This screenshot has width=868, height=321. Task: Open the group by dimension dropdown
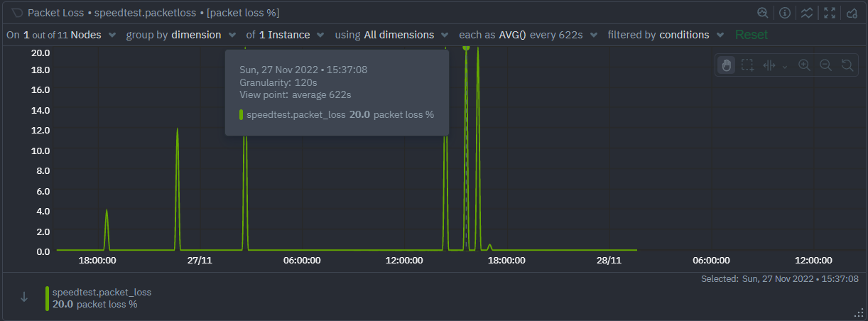pyautogui.click(x=181, y=35)
